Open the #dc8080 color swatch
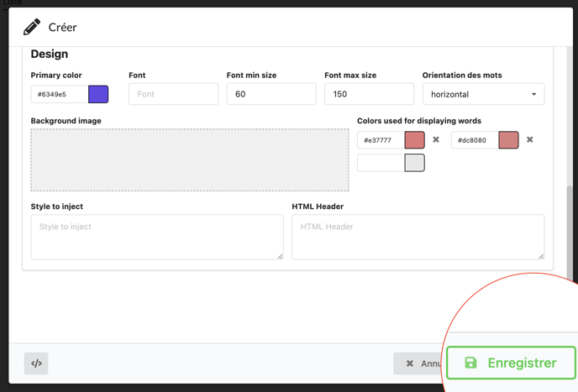The width and height of the screenshot is (578, 392). coord(509,140)
